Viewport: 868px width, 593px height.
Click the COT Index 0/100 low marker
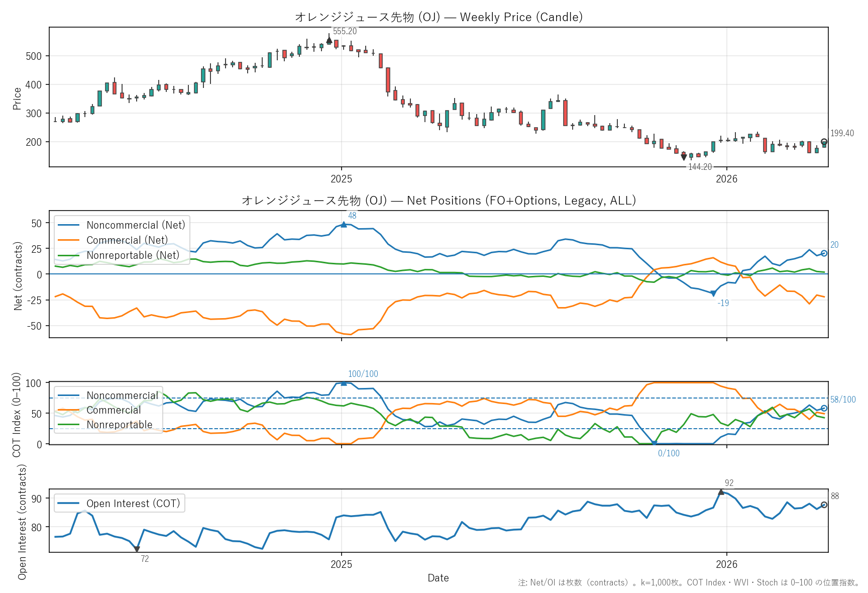coord(654,444)
